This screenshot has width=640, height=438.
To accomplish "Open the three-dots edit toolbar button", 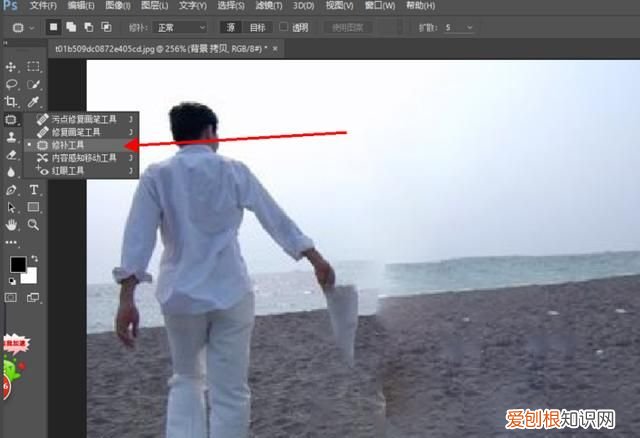I will pyautogui.click(x=11, y=242).
